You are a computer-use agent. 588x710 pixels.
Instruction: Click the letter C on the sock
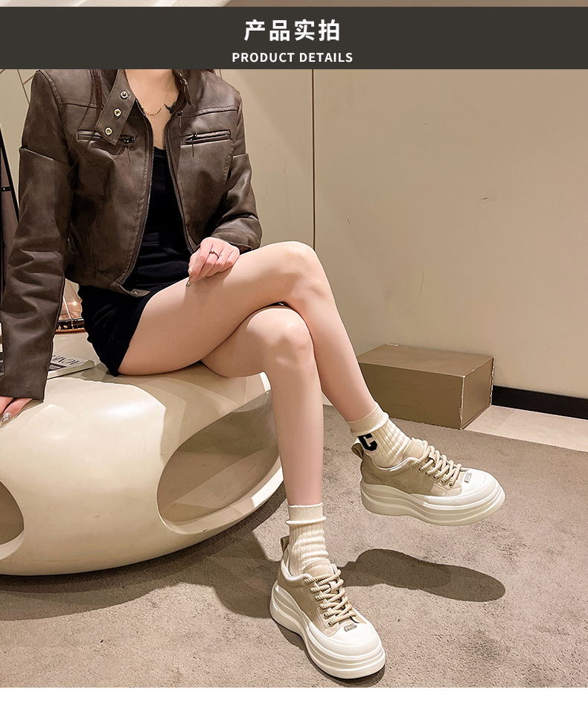[368, 441]
